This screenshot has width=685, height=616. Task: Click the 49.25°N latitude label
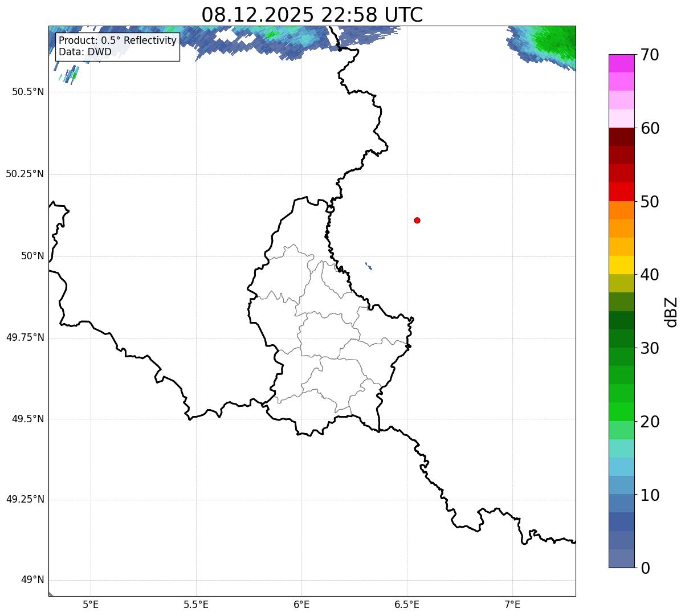pos(25,499)
